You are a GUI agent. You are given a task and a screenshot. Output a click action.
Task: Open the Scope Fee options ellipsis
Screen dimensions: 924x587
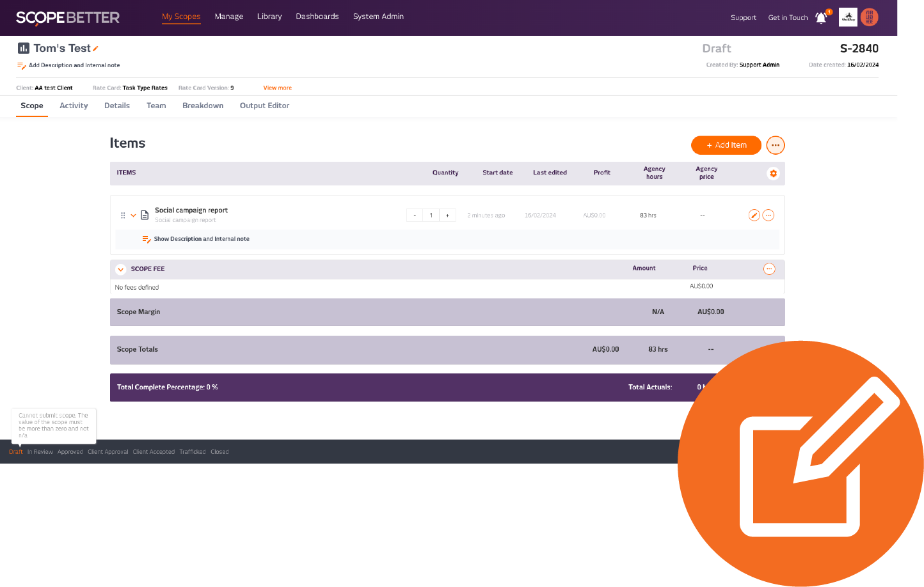point(769,269)
